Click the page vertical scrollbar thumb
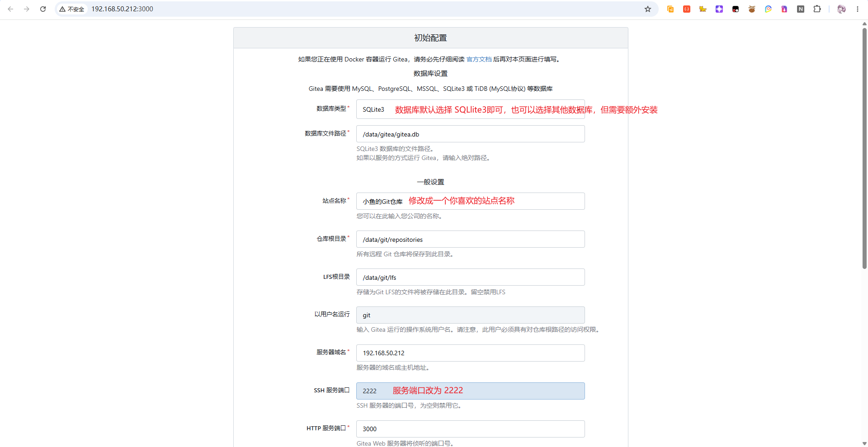This screenshot has width=868, height=447. 864,148
